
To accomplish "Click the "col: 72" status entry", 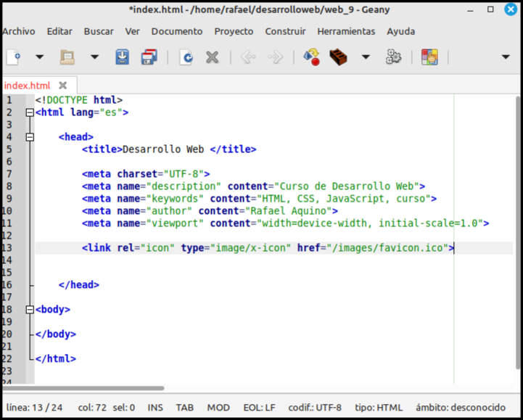I will coord(92,408).
